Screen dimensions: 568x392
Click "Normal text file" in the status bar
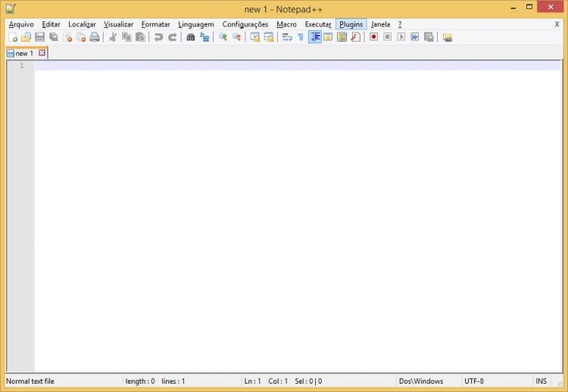tap(30, 381)
